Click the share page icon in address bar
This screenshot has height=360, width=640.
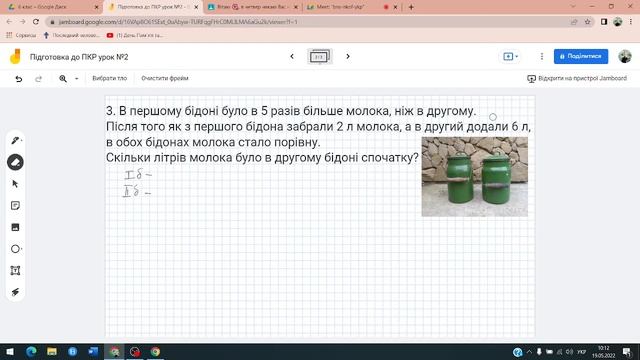pyautogui.click(x=574, y=22)
